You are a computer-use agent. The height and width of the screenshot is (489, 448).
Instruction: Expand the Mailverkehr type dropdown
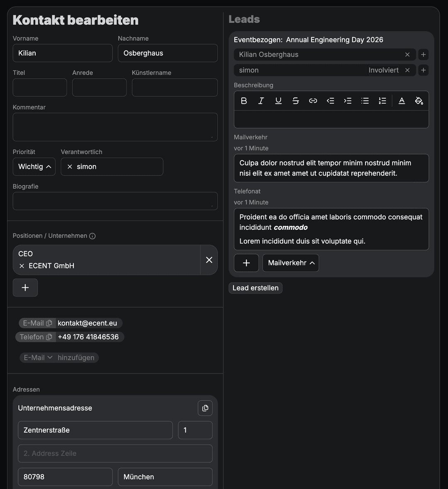291,263
